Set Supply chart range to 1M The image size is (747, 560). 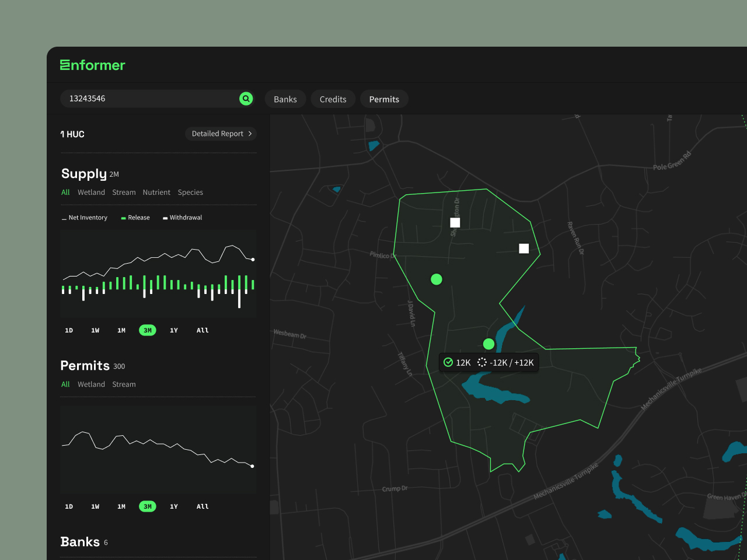click(121, 330)
